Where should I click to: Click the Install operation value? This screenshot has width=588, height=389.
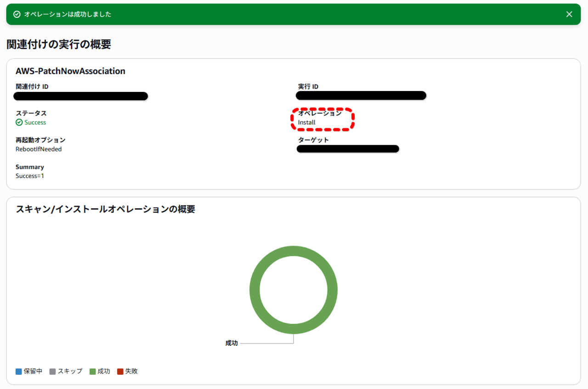[x=307, y=122]
